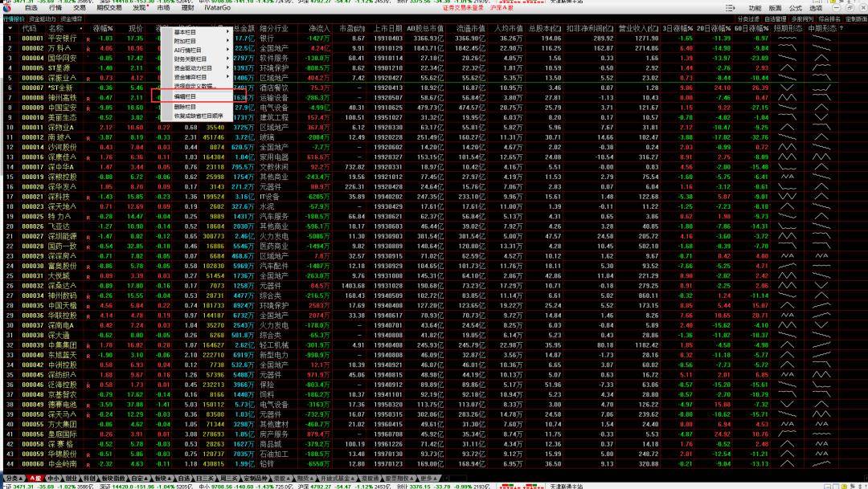The width and height of the screenshot is (868, 489).
Task: Select the 平安银行 stock row
Action: [434, 39]
